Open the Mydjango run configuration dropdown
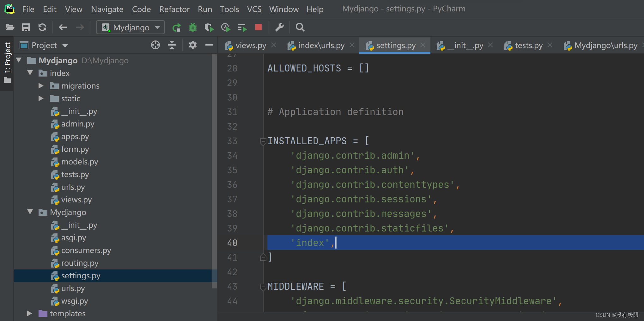This screenshot has width=644, height=321. tap(157, 27)
